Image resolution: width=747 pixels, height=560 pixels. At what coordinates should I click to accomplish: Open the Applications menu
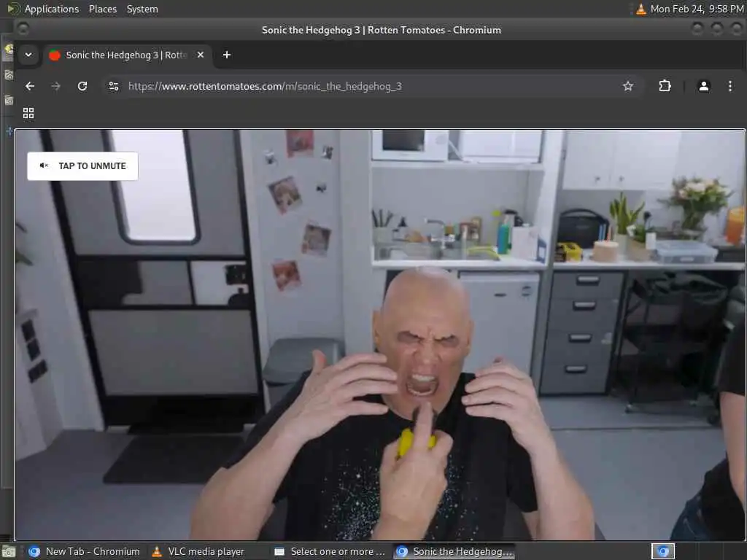pos(52,9)
